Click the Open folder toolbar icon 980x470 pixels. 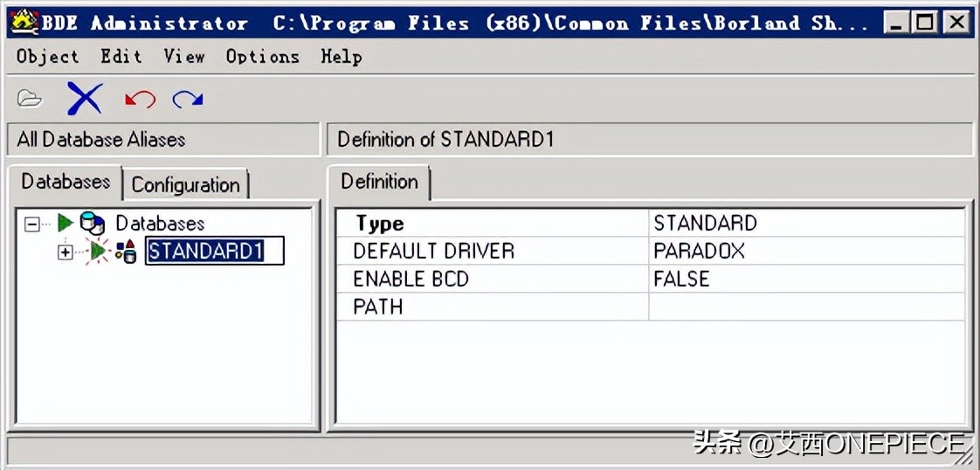coord(30,99)
